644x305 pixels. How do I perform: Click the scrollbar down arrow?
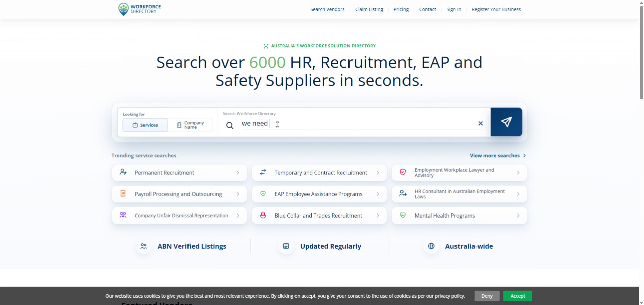coord(641,303)
